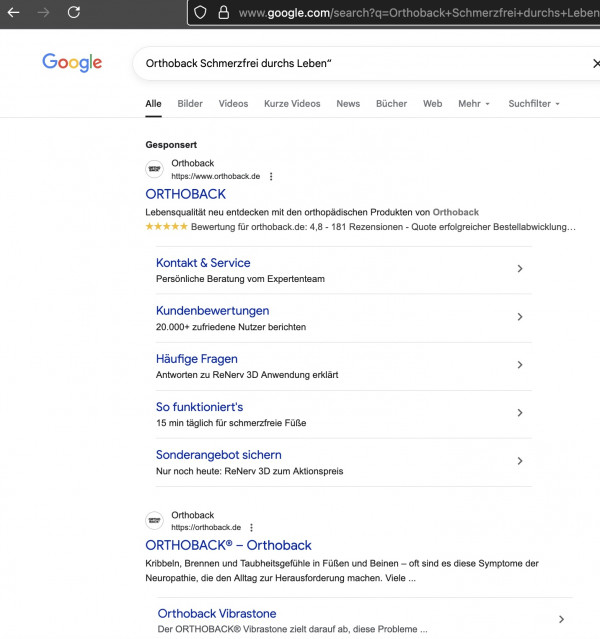Screen dimensions: 600x639
Task: Click chevron next to Kontakt & Service
Action: click(x=520, y=269)
